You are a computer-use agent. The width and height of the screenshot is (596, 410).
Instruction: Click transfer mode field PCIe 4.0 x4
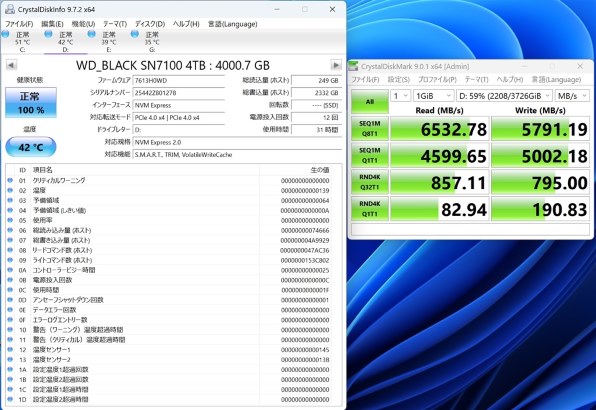[x=179, y=117]
